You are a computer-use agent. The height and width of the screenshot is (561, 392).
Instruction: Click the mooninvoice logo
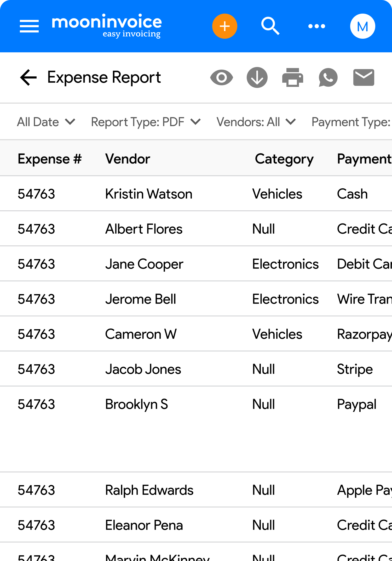(x=107, y=26)
